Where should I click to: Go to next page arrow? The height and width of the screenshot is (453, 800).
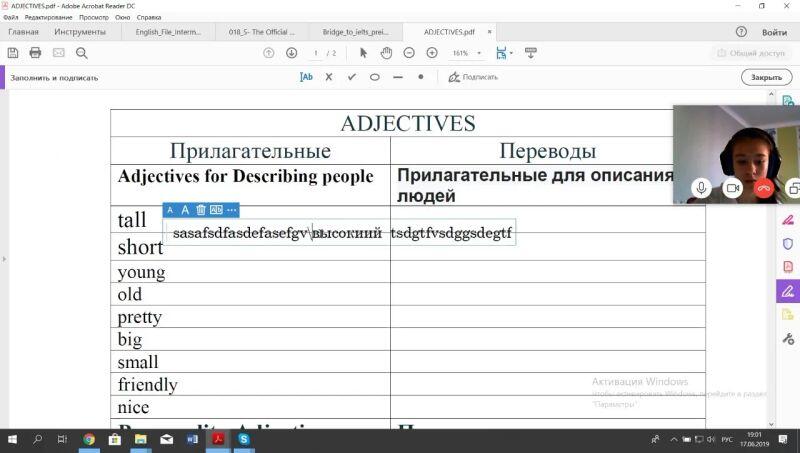click(291, 53)
